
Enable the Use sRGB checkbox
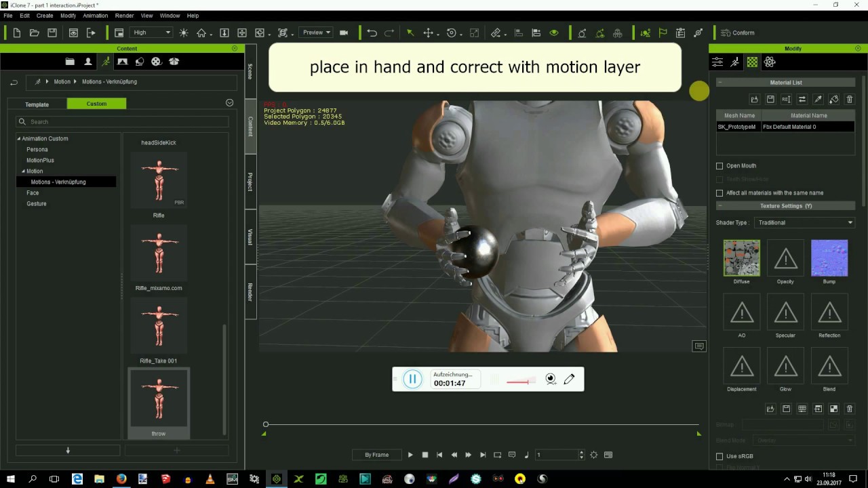pos(719,456)
